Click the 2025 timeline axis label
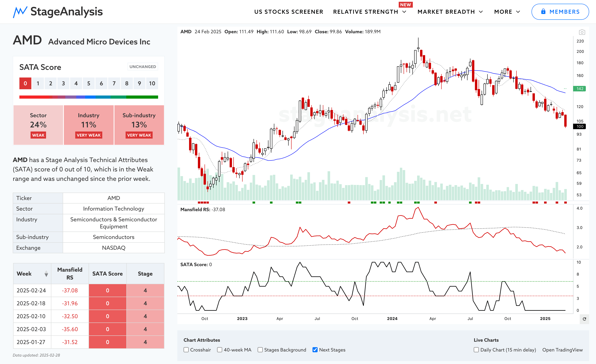This screenshot has height=364, width=596. (x=545, y=319)
